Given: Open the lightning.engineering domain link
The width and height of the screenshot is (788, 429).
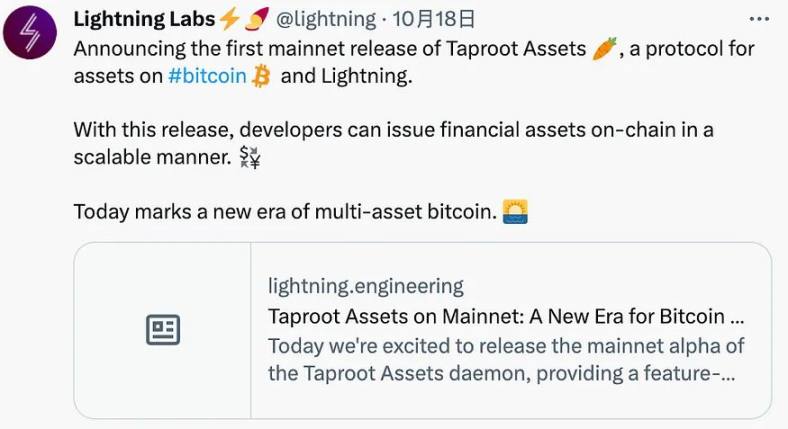Looking at the screenshot, I should coord(365,286).
